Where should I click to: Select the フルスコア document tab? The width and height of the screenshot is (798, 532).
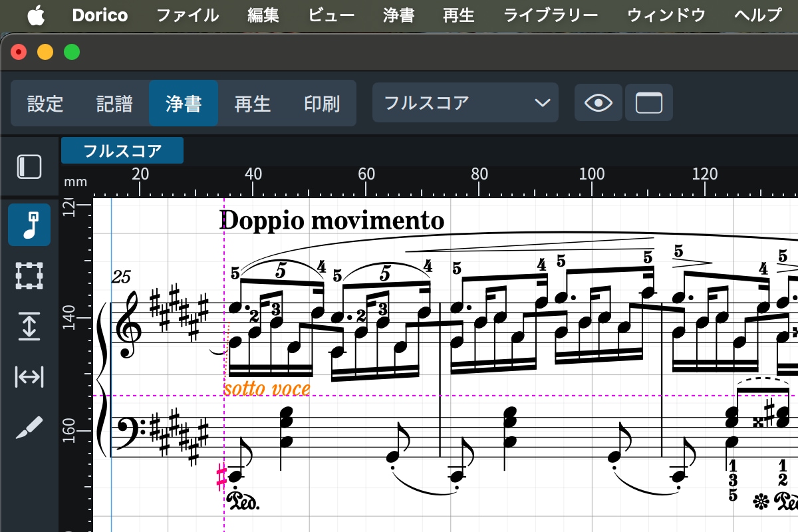(122, 151)
